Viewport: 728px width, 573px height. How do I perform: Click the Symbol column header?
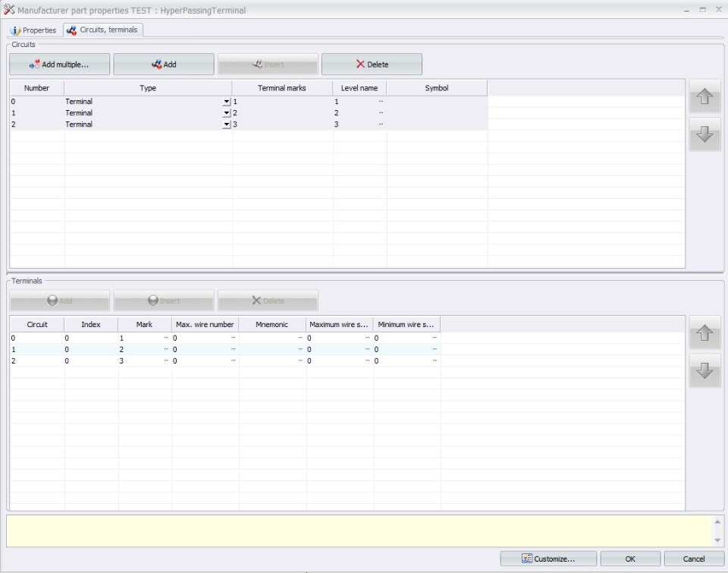(x=437, y=88)
